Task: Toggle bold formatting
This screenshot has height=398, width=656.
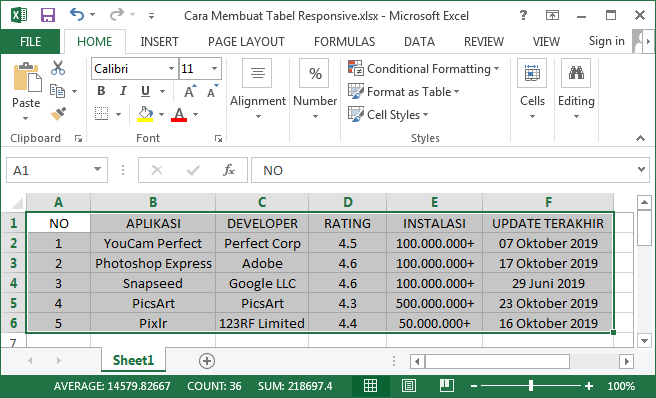Action: [x=101, y=91]
